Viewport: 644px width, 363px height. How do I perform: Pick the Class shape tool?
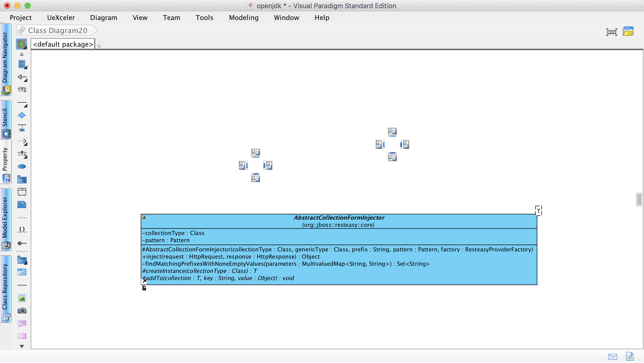click(22, 64)
